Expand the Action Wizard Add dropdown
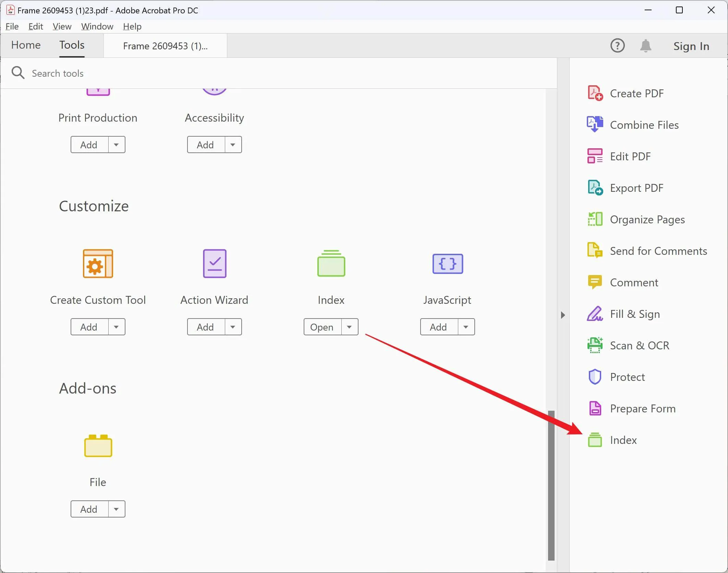The height and width of the screenshot is (573, 728). pyautogui.click(x=232, y=327)
